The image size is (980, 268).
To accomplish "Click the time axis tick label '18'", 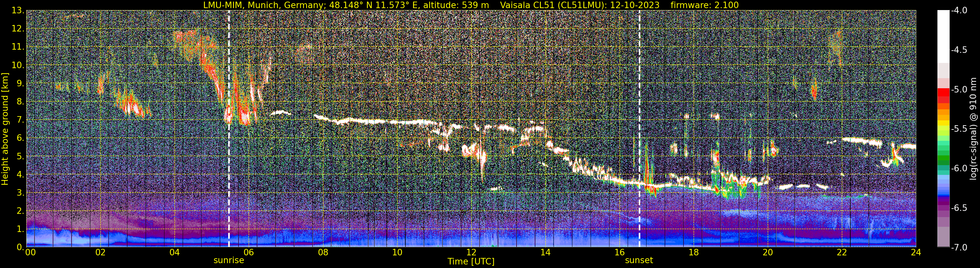I will pos(694,252).
